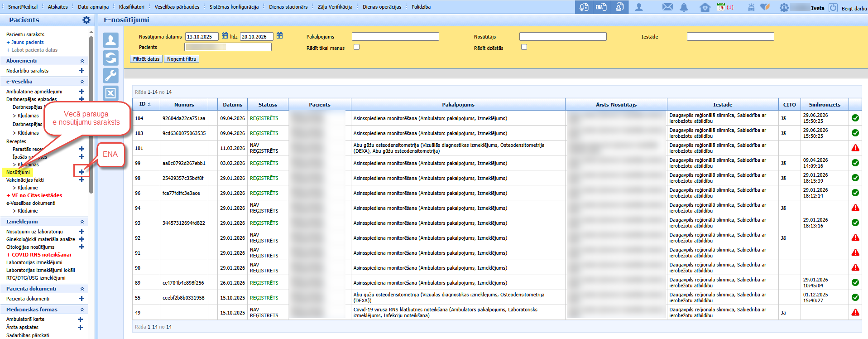Sort the table by the ID column header
This screenshot has height=339, width=868.
(145, 104)
